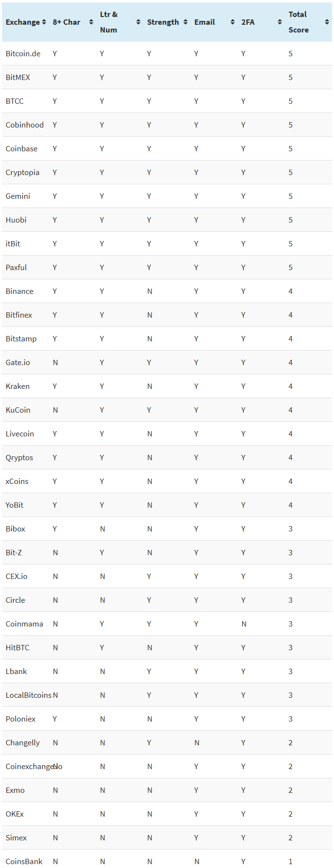
Task: Click the CoinsBank total score 1
Action: [290, 862]
